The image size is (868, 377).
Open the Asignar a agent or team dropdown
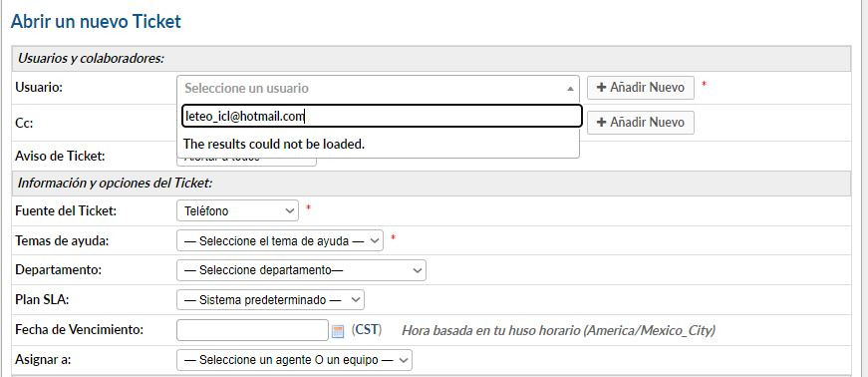(x=295, y=360)
